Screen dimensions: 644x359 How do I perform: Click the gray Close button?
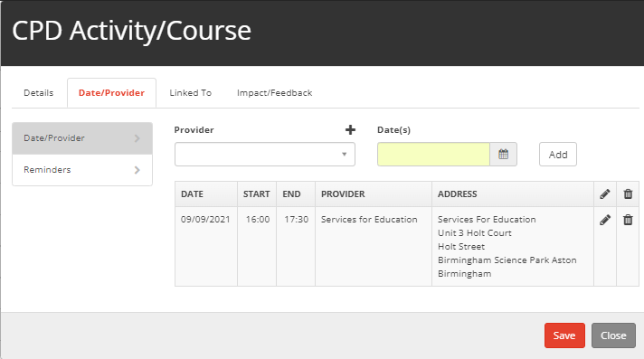[613, 335]
